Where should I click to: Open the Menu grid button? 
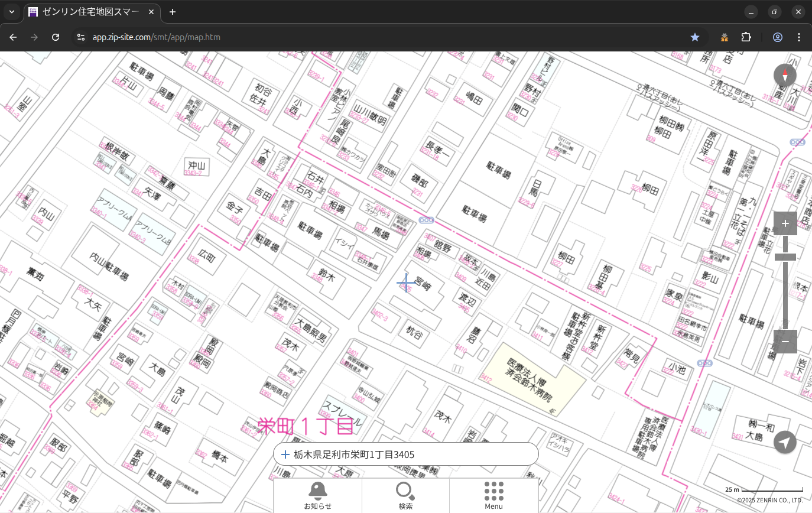coord(493,495)
